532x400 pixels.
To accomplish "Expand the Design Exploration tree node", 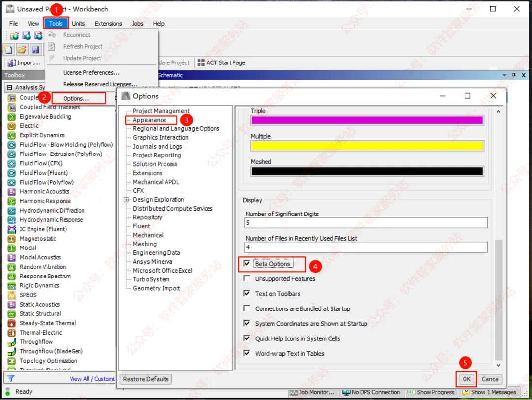I will pos(126,200).
